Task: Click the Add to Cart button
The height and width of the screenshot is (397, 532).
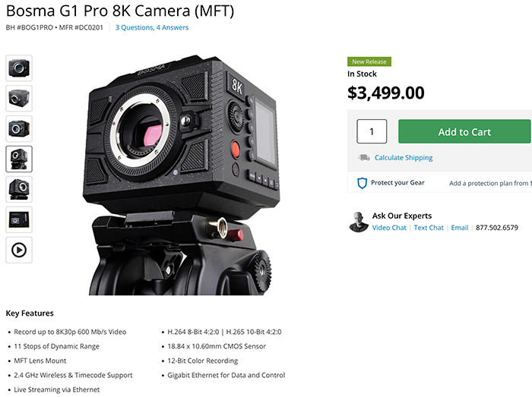Action: [464, 132]
